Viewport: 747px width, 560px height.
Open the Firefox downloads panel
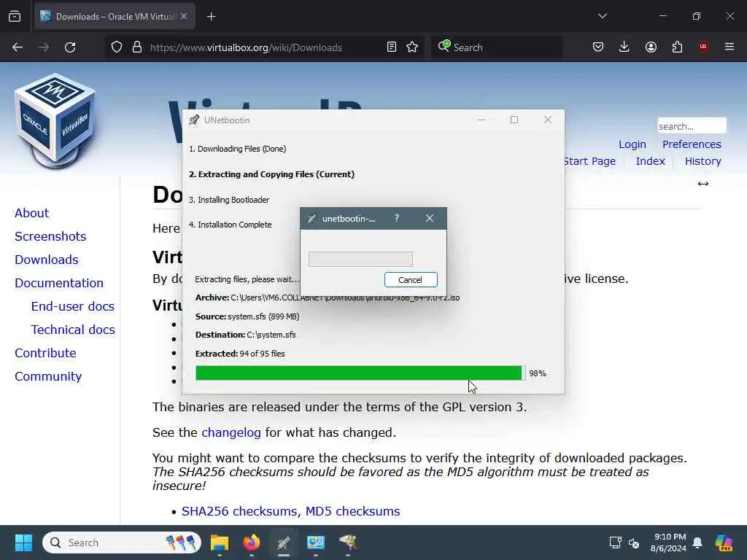pyautogui.click(x=624, y=47)
